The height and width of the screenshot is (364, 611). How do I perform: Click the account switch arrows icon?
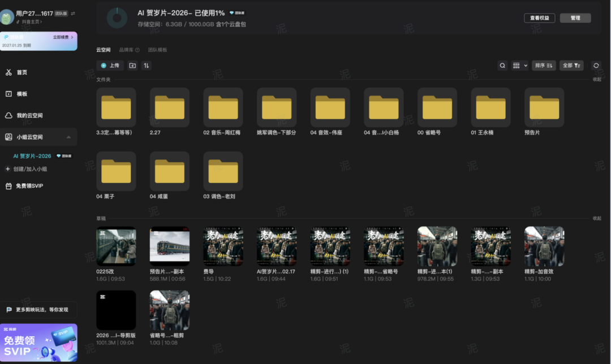[72, 13]
